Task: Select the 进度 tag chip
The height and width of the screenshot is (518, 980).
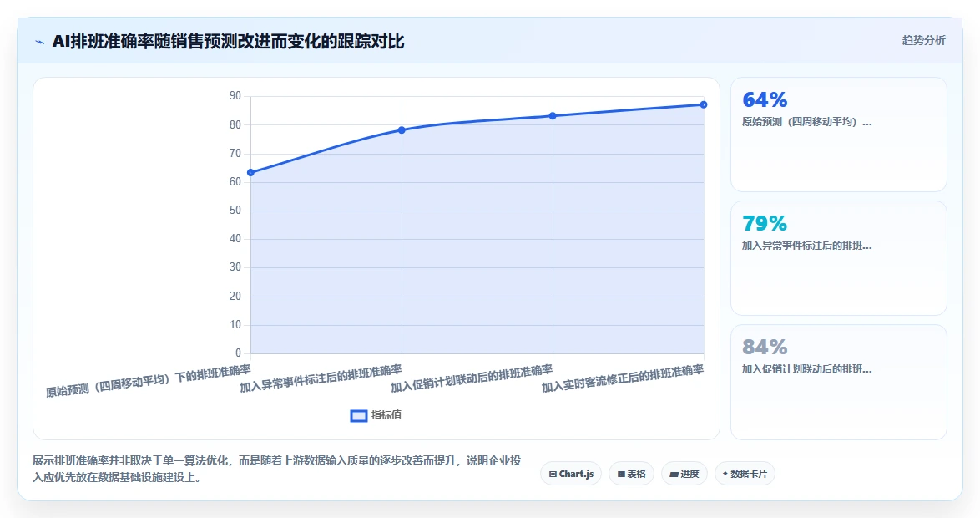Action: click(x=684, y=474)
